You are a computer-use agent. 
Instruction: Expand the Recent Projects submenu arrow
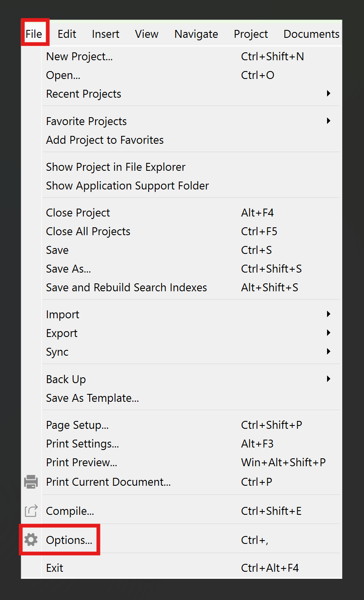[x=328, y=93]
